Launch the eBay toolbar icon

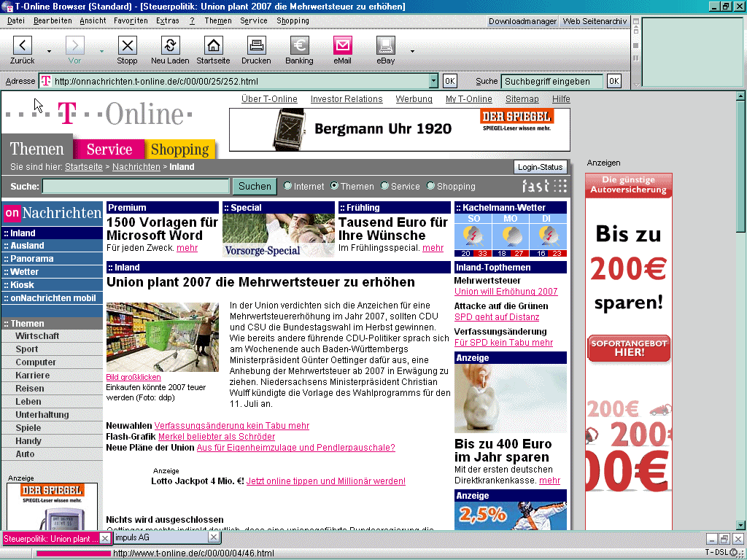[x=385, y=46]
